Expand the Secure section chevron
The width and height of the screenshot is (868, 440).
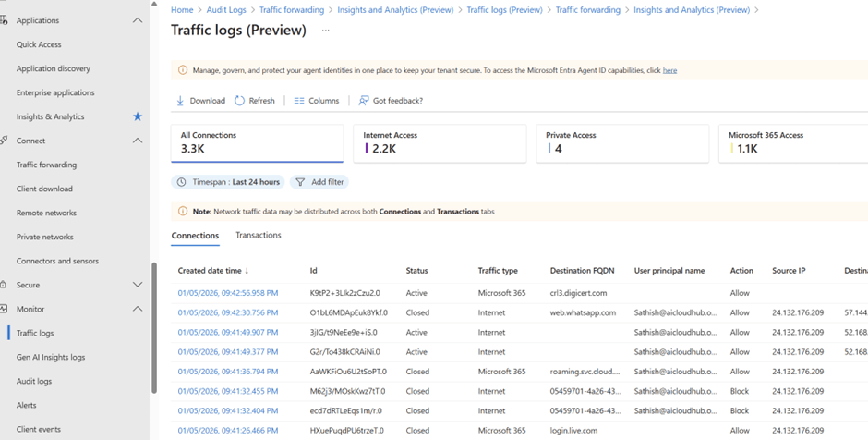point(138,285)
